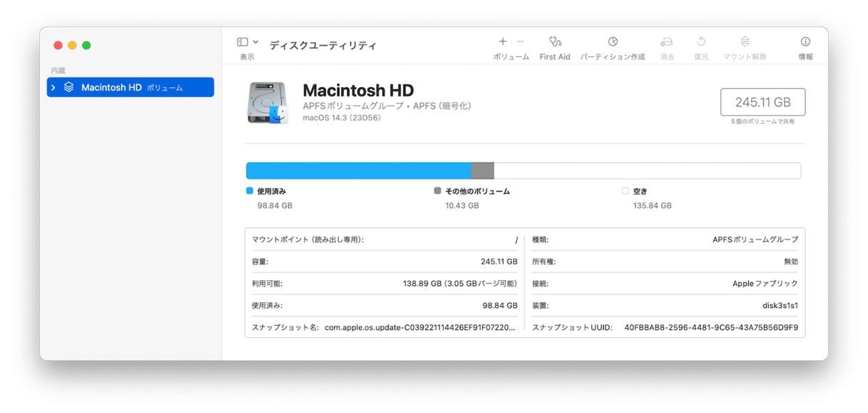The height and width of the screenshot is (413, 868).
Task: Click the add volume plus icon
Action: 503,42
